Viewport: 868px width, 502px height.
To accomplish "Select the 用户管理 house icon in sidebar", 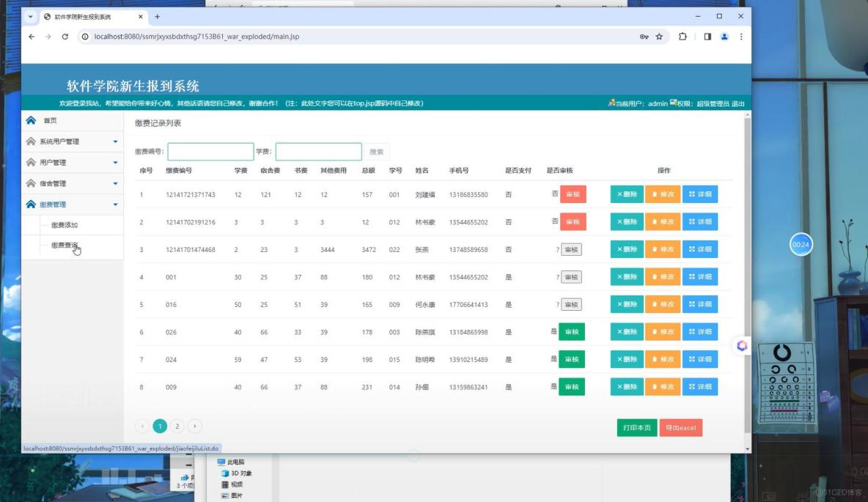I will (29, 162).
